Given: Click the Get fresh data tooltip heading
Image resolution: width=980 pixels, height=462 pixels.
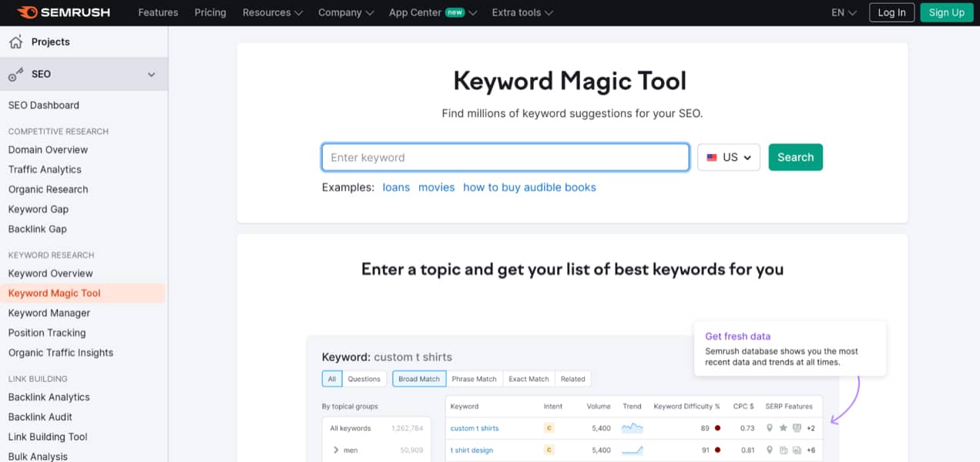Looking at the screenshot, I should (x=737, y=336).
